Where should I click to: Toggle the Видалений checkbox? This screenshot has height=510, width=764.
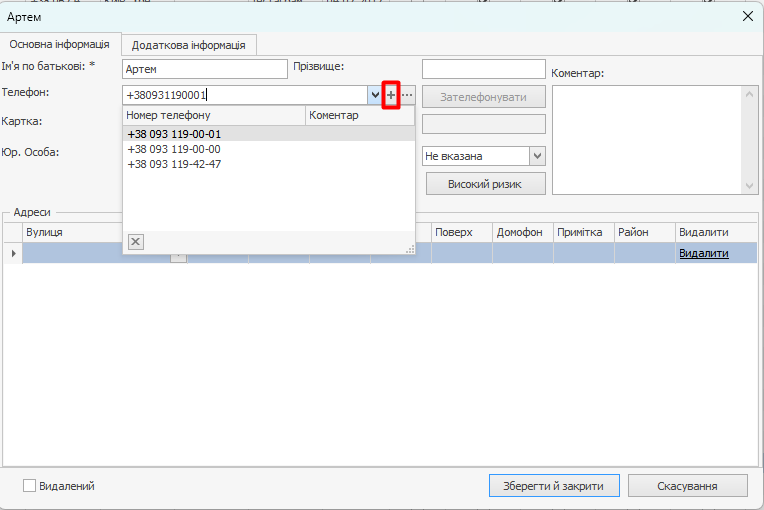[x=30, y=486]
